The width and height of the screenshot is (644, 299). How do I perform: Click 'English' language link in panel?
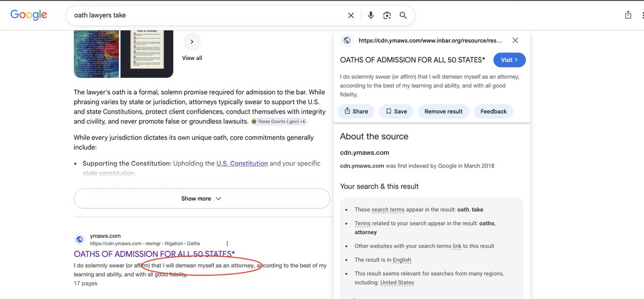(402, 260)
